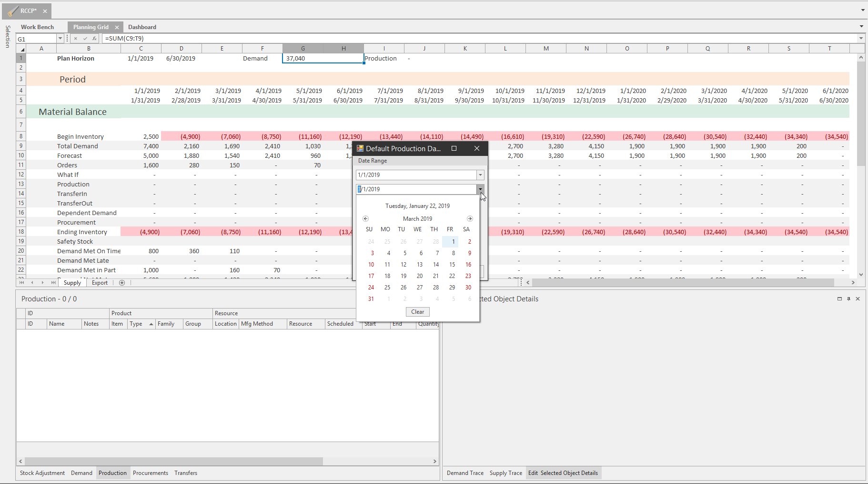Select cell G1 containing 37,040
This screenshot has height=484, width=868.
(323, 58)
